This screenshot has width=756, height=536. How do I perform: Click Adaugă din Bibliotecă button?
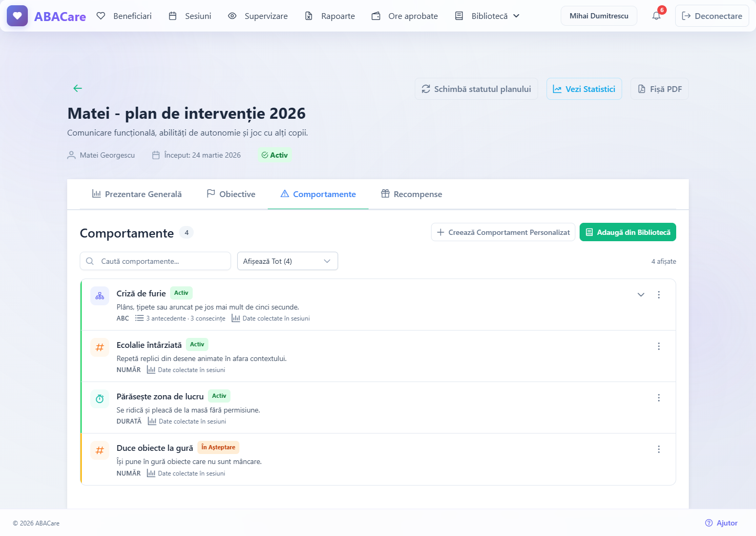[x=628, y=232]
